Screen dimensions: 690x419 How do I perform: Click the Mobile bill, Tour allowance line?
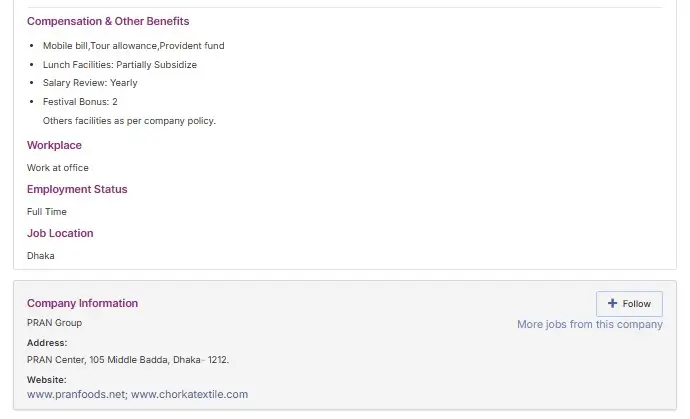(x=133, y=46)
